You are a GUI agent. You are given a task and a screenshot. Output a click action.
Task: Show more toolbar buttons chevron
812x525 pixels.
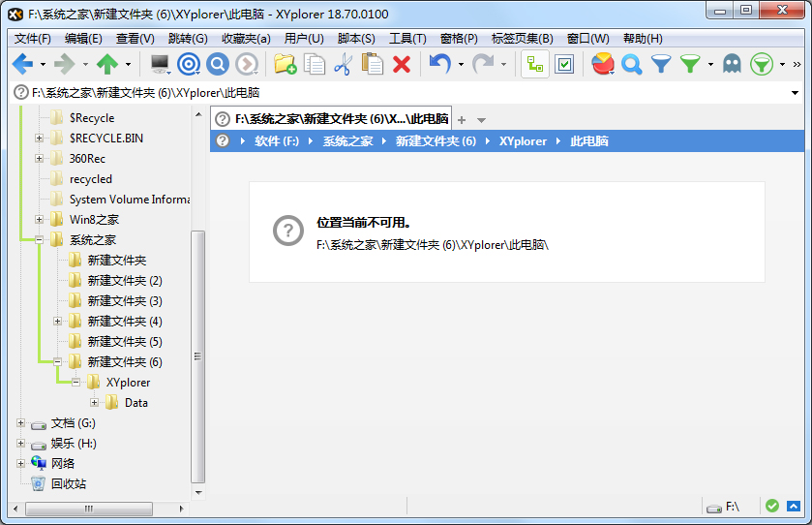[797, 64]
